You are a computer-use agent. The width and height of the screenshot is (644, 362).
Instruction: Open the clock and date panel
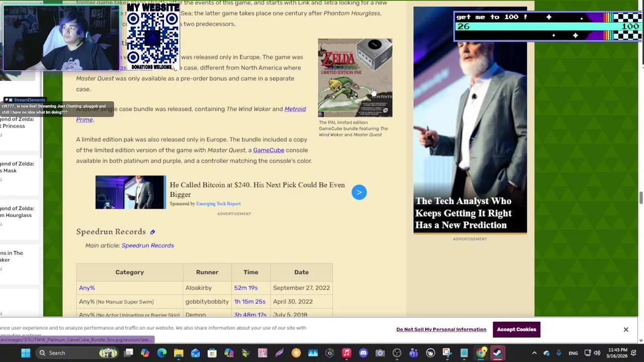617,353
